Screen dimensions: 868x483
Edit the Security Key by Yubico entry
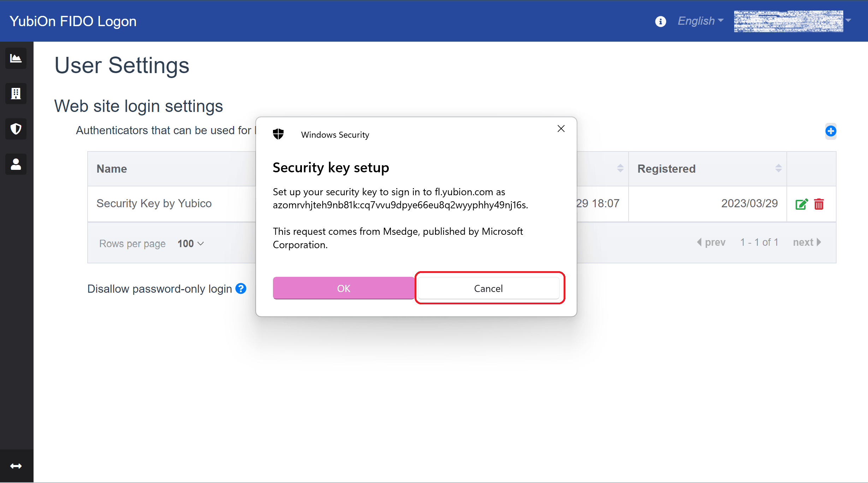[x=802, y=204]
